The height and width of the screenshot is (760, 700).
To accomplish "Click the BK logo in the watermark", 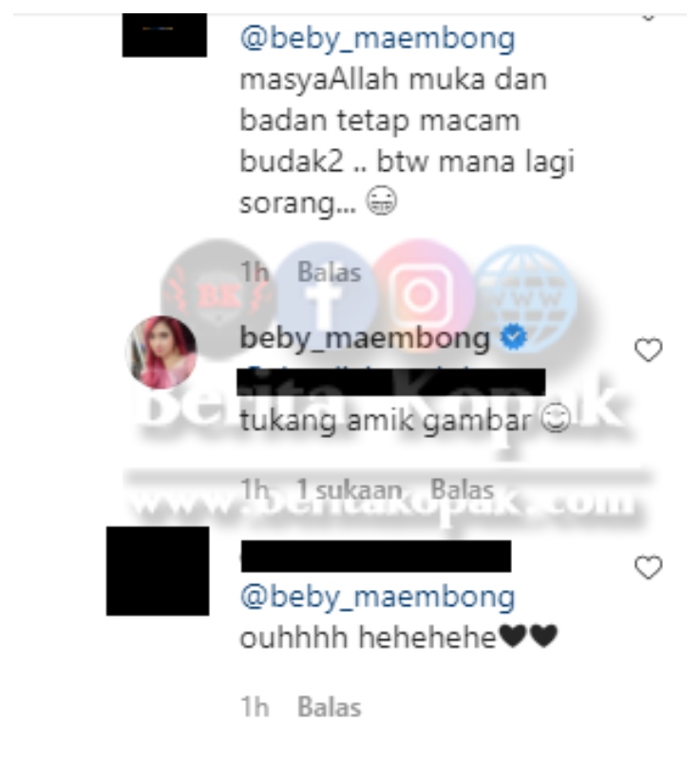I will point(218,296).
